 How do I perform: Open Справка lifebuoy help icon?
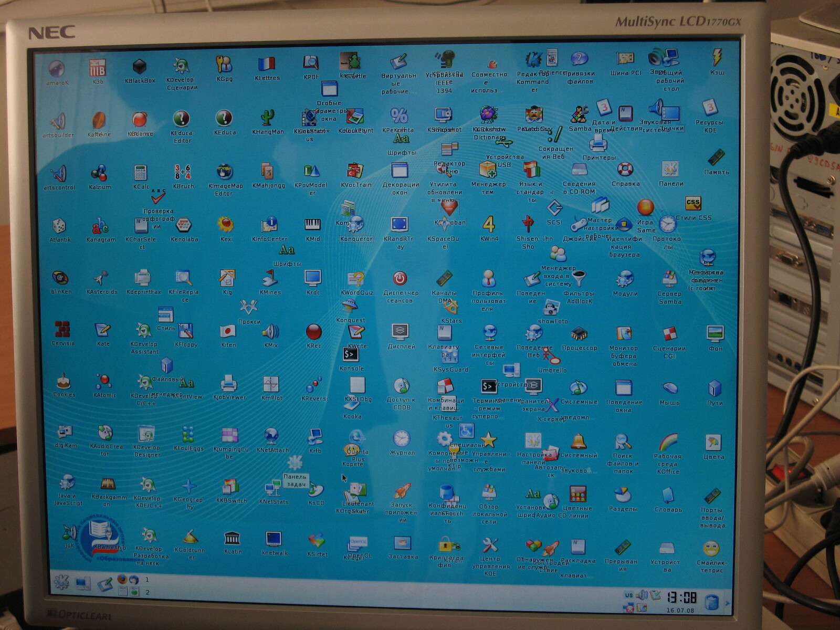tap(625, 169)
